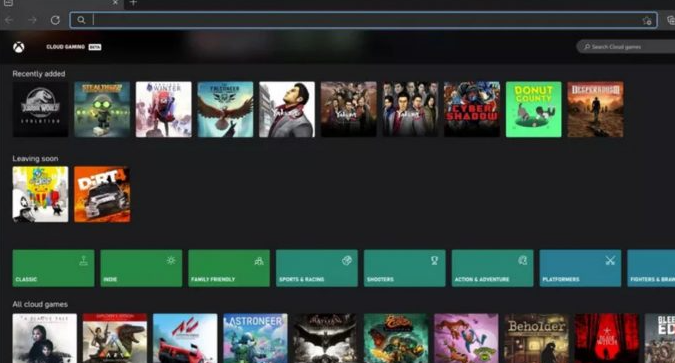Open A Plague Tale game tile
The height and width of the screenshot is (363, 675).
click(45, 338)
